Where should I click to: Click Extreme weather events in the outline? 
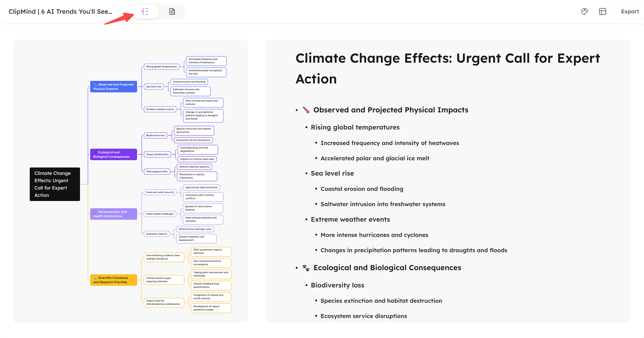[x=350, y=219]
